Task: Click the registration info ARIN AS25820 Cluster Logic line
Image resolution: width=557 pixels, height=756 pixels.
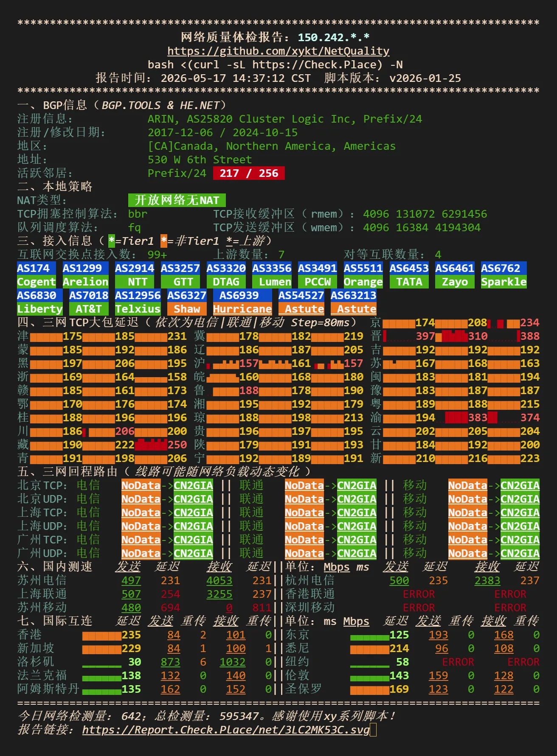Action: 285,119
